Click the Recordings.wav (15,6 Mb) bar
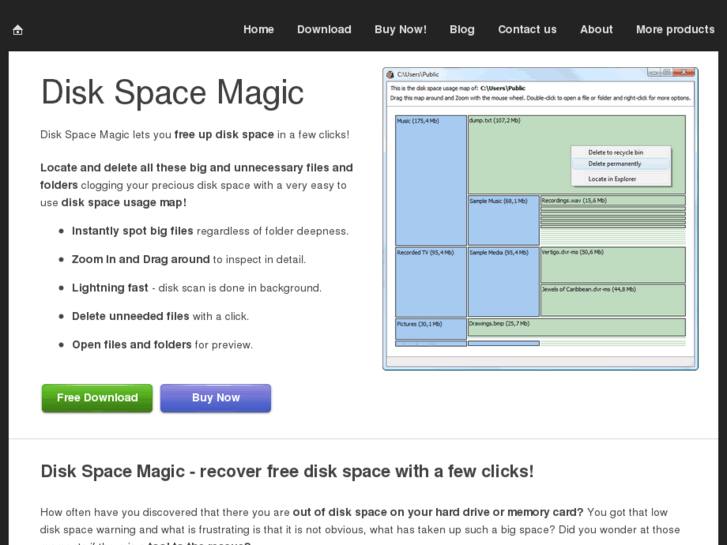 click(613, 200)
